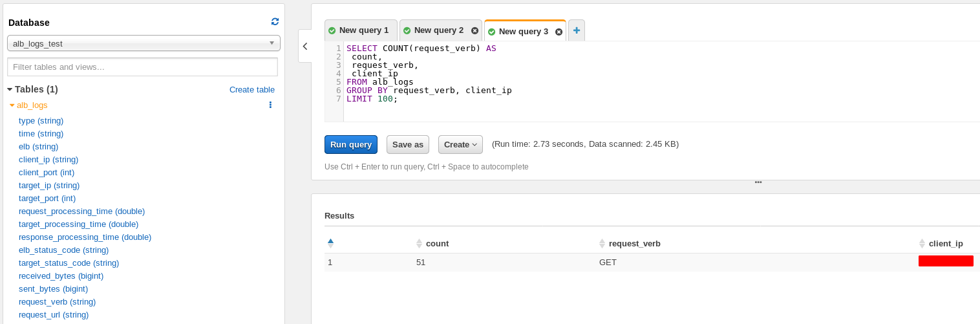Click the Run query button

click(x=350, y=145)
